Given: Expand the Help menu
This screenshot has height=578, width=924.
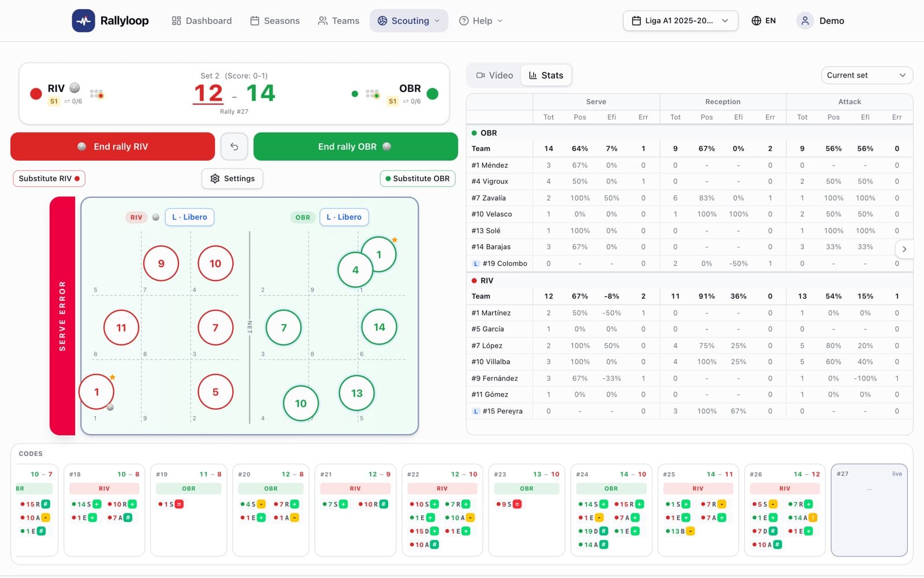Looking at the screenshot, I should tap(481, 21).
